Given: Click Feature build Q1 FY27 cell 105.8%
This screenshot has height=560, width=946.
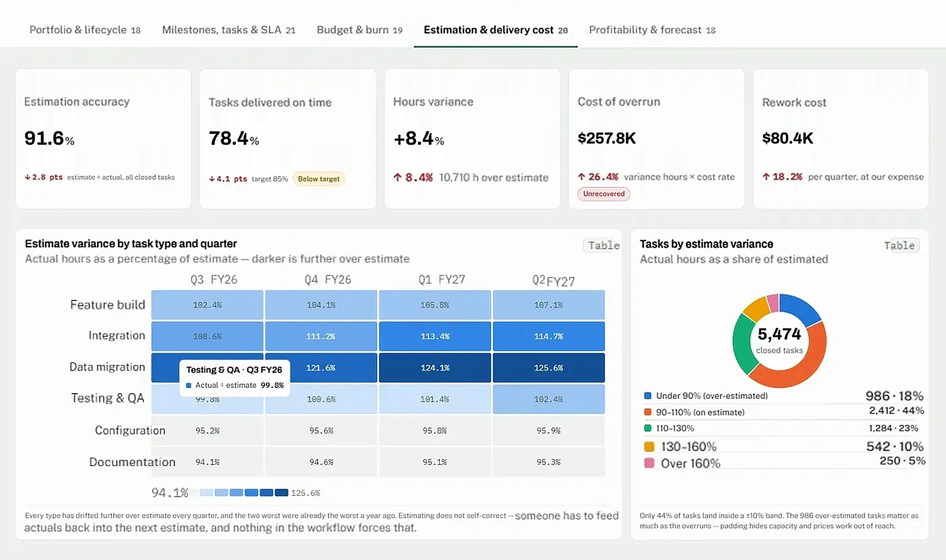Looking at the screenshot, I should coord(435,305).
